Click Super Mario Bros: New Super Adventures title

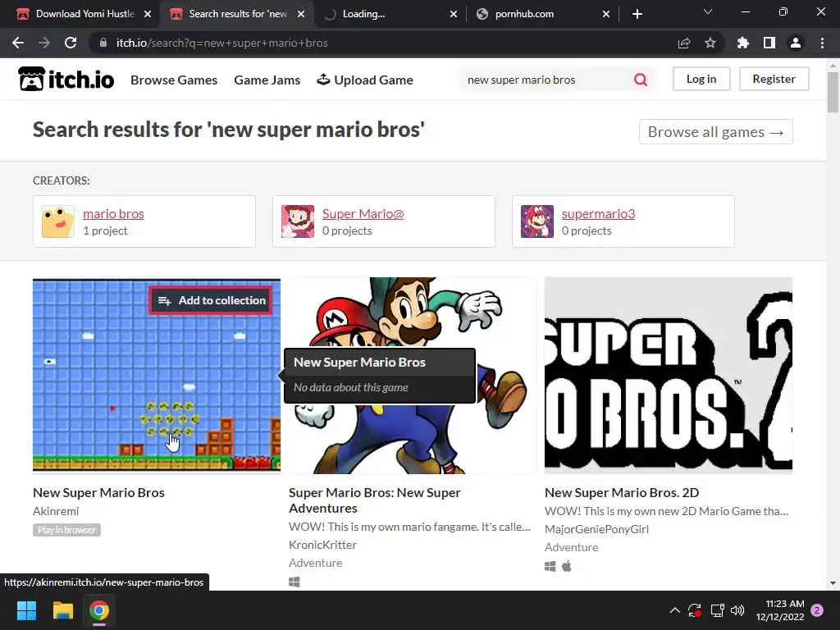click(x=374, y=500)
